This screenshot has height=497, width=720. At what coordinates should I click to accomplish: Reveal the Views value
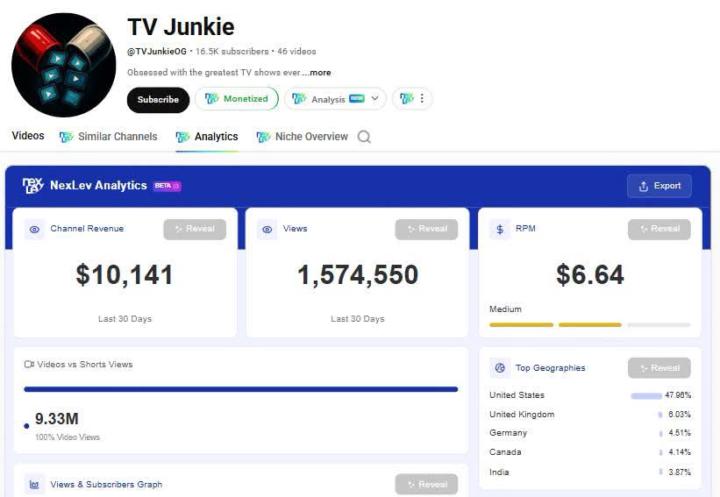click(x=427, y=229)
